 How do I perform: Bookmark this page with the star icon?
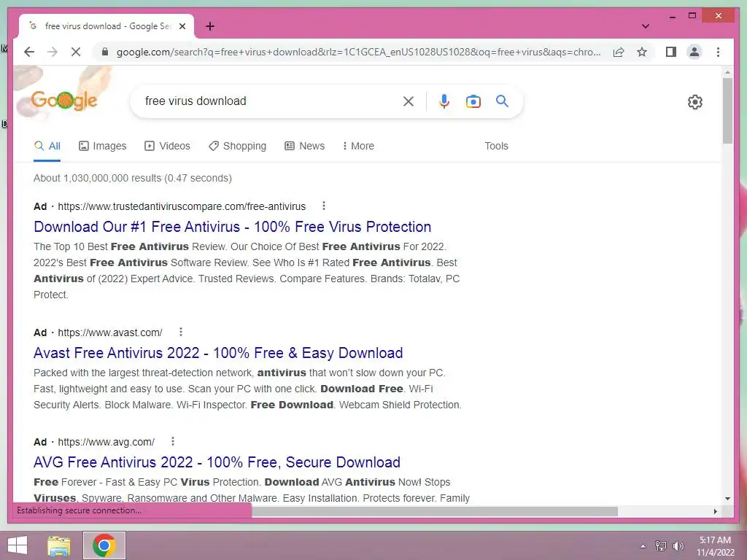[642, 52]
